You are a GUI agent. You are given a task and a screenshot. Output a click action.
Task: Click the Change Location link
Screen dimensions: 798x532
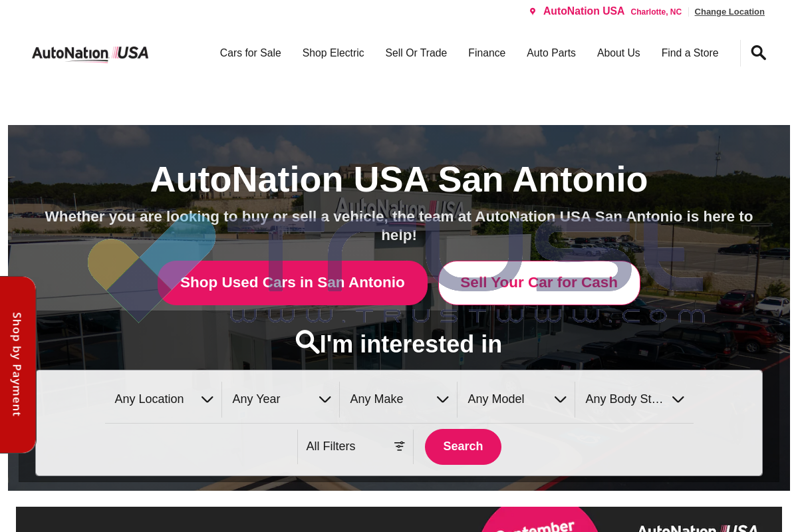pyautogui.click(x=730, y=12)
